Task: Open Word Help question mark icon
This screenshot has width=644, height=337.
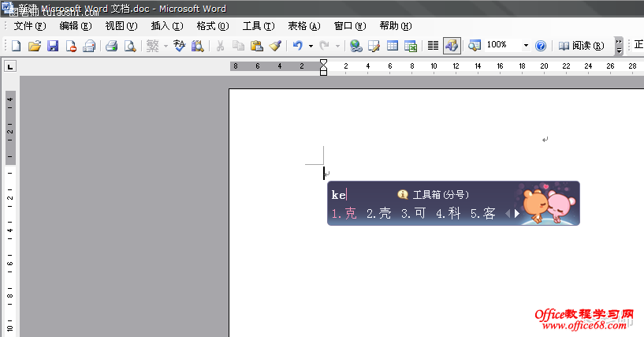Action: point(541,46)
